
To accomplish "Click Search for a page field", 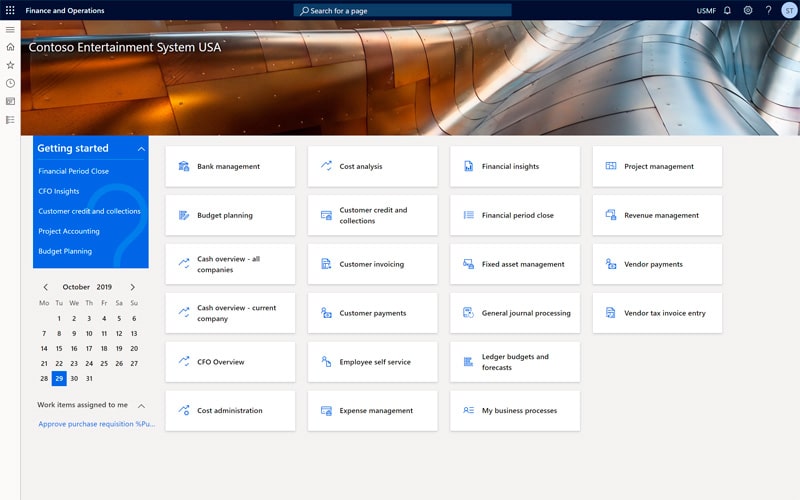I will (403, 10).
